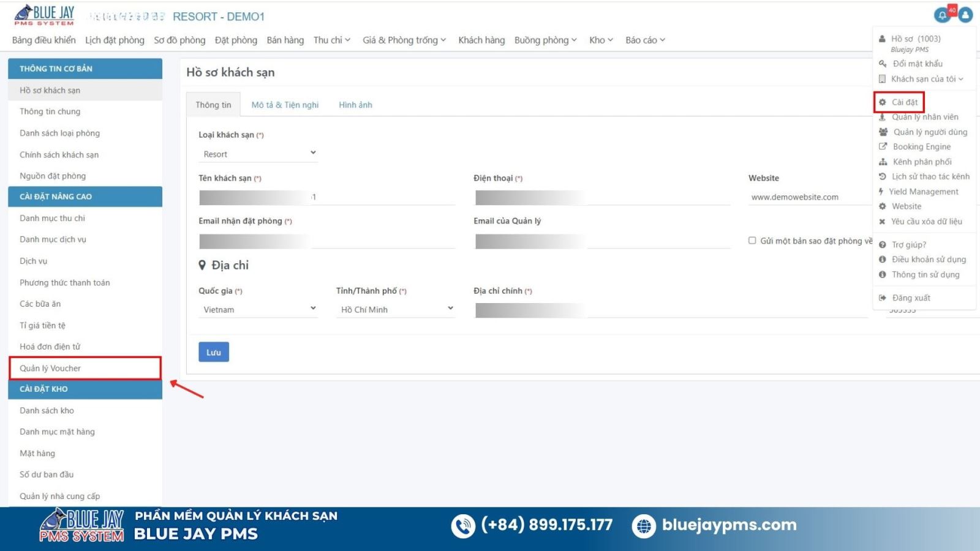Open Sơ đồ phòng in navigation bar
This screenshot has height=551, width=980.
point(179,40)
